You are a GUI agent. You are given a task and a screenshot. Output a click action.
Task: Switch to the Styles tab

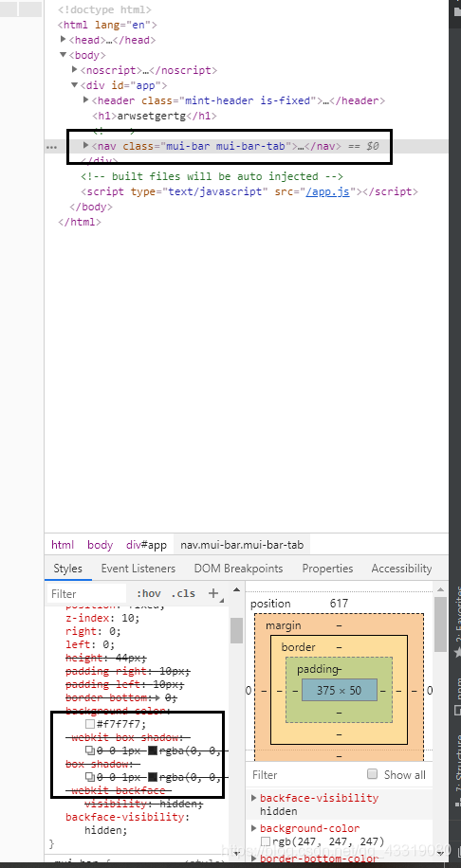point(67,569)
